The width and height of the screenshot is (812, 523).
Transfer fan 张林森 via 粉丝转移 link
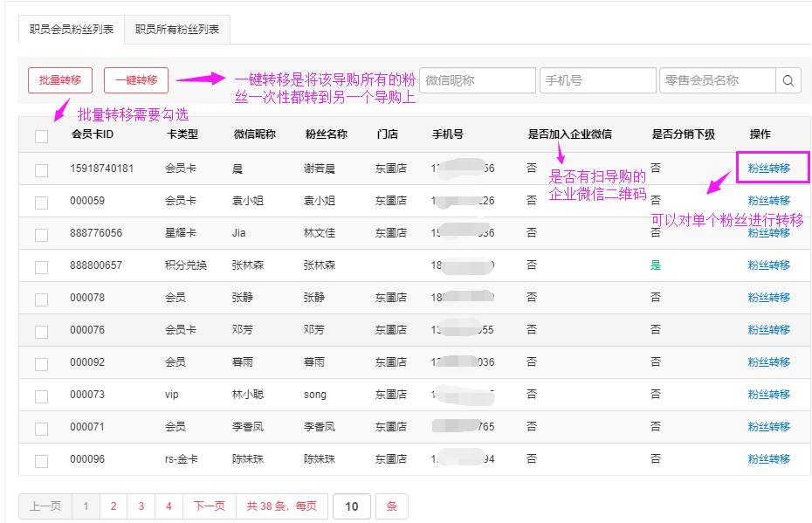[768, 265]
